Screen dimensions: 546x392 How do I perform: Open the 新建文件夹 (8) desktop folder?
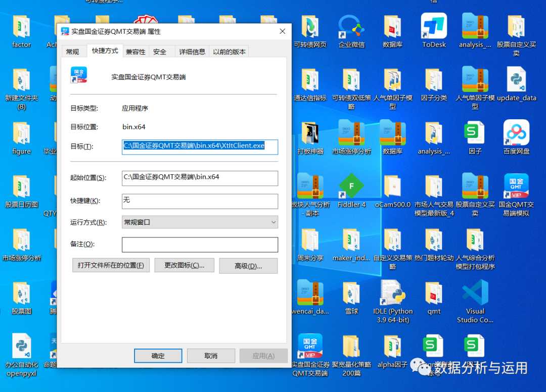point(21,89)
